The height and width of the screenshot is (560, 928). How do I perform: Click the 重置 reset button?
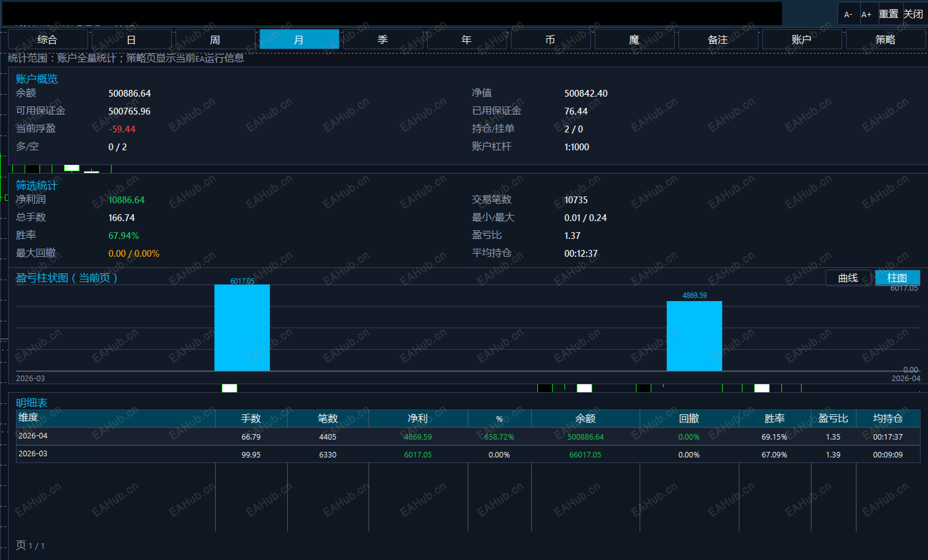point(889,14)
